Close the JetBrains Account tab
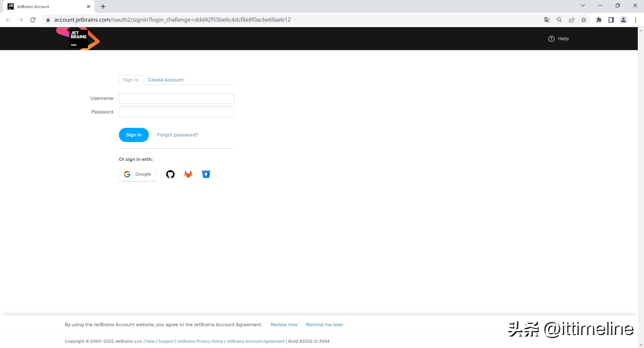Screen dimensions: 644x348 (89, 7)
